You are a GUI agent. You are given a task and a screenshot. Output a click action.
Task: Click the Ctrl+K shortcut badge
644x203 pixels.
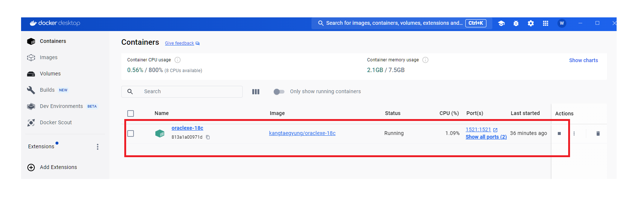tap(476, 23)
